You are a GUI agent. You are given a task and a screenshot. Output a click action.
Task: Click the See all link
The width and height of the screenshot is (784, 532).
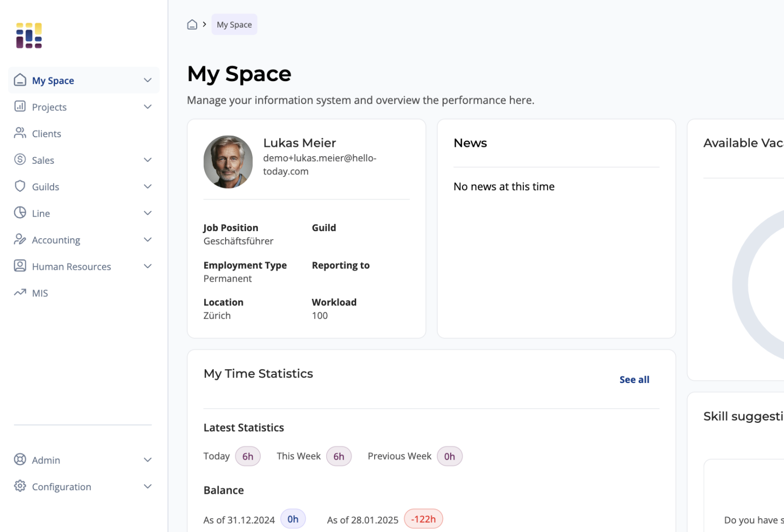coord(634,379)
